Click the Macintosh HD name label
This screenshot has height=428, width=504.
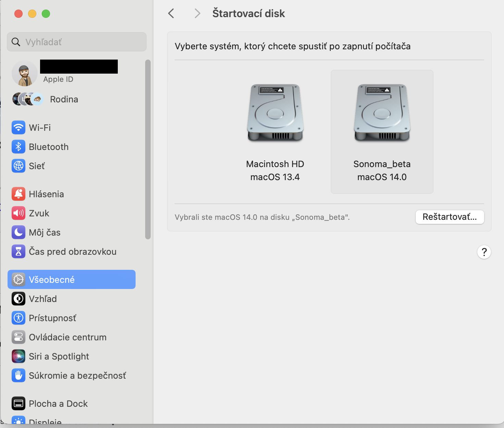[275, 164]
